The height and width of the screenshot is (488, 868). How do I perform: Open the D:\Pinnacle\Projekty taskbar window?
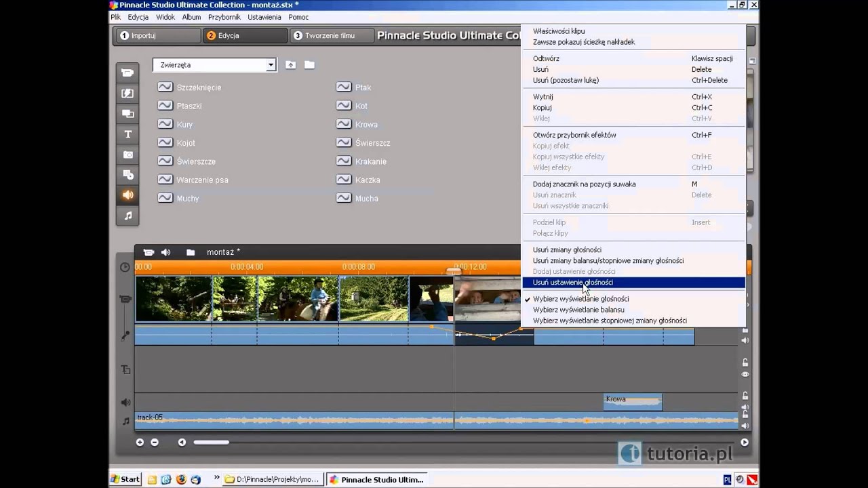pyautogui.click(x=273, y=479)
